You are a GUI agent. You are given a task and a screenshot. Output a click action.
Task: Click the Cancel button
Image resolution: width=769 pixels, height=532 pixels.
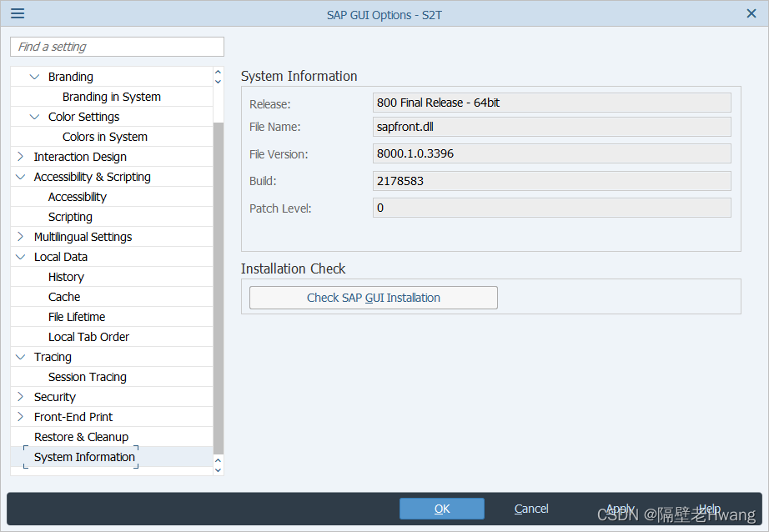[531, 509]
